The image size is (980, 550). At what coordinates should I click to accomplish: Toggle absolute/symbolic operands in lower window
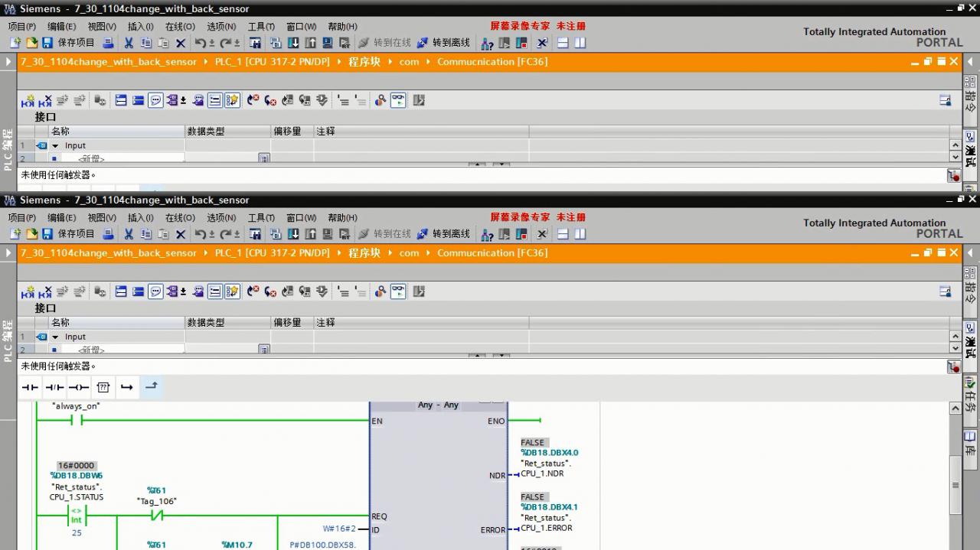click(x=172, y=291)
